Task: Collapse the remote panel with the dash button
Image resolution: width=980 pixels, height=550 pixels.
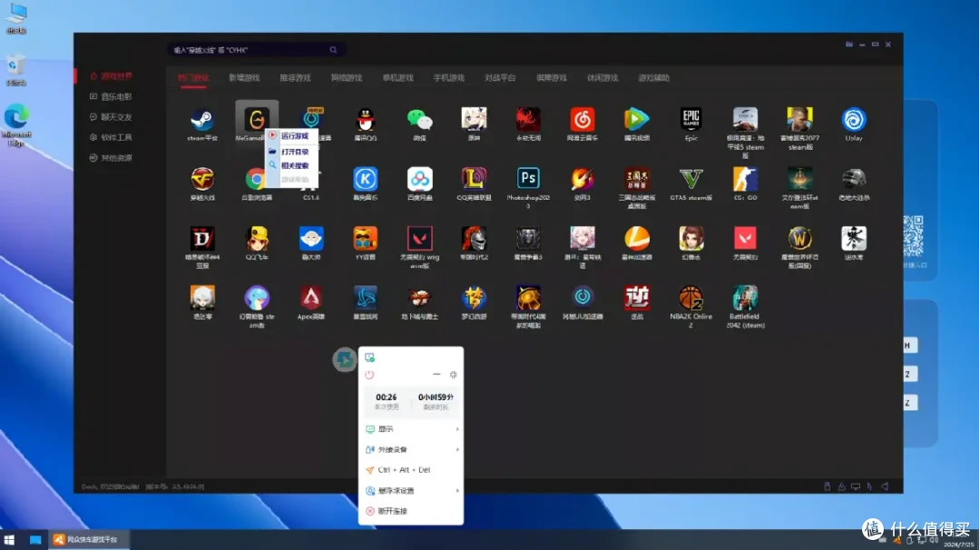Action: point(436,374)
